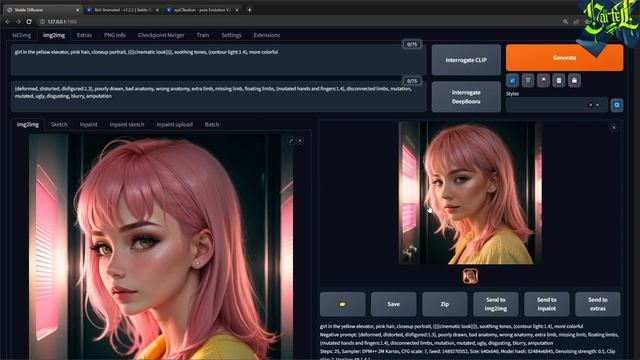Remove the input image with the X icon
Image resolution: width=640 pixels, height=360 pixels.
tap(300, 140)
